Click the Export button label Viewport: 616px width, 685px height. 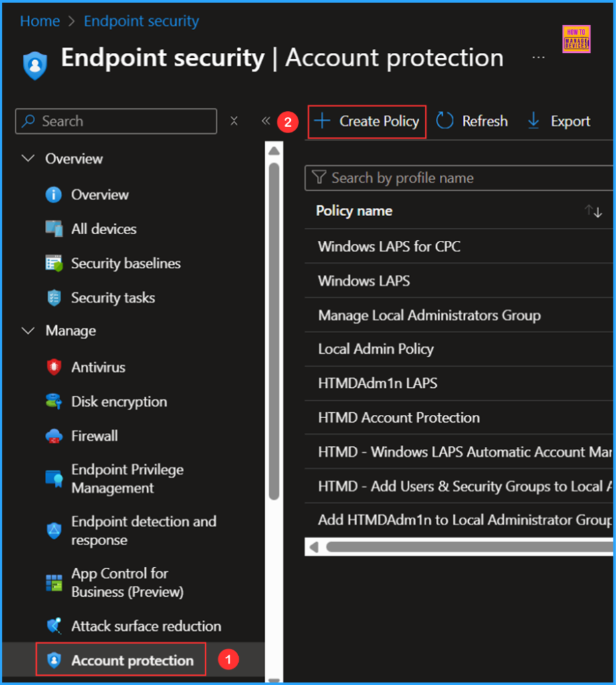pyautogui.click(x=570, y=121)
